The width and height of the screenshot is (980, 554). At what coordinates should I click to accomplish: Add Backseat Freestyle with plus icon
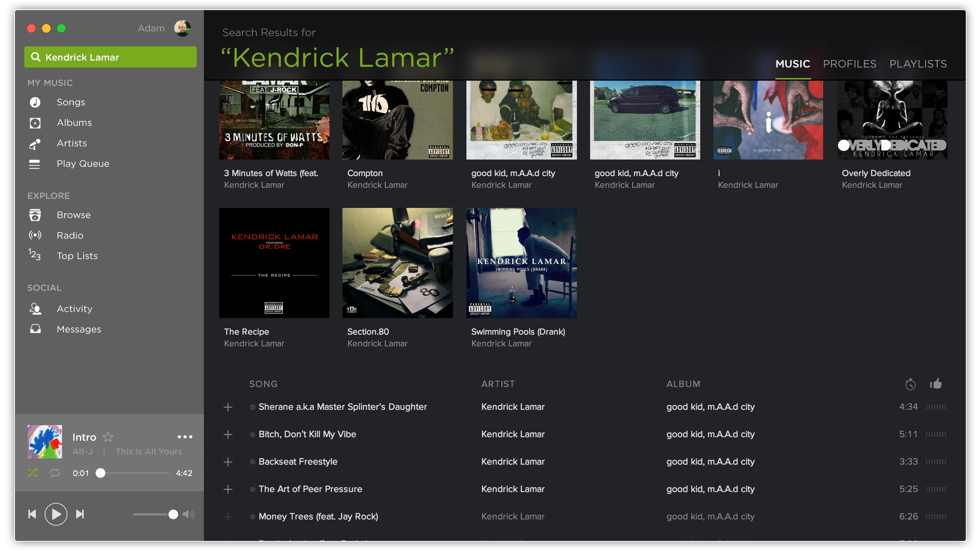pos(228,462)
